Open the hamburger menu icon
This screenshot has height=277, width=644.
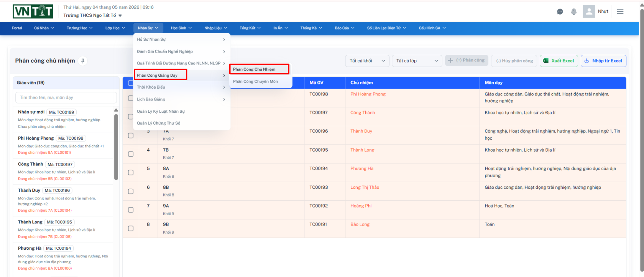(x=620, y=12)
